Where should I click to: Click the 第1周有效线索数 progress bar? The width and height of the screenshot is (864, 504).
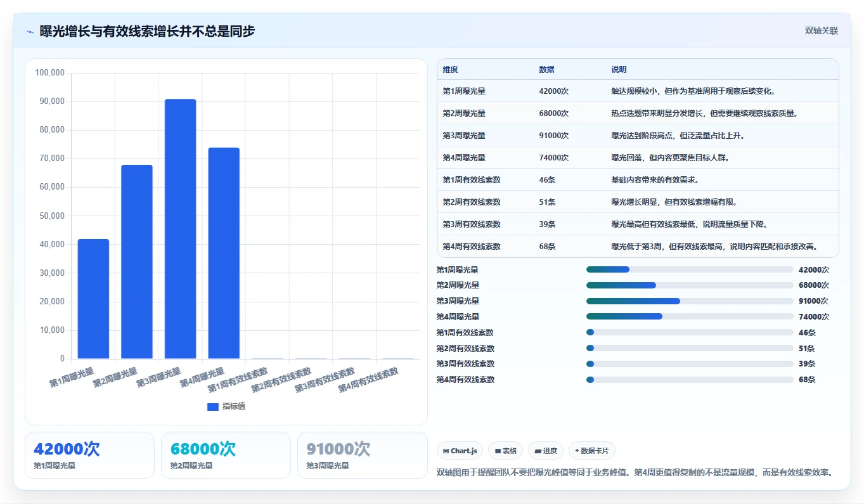690,332
